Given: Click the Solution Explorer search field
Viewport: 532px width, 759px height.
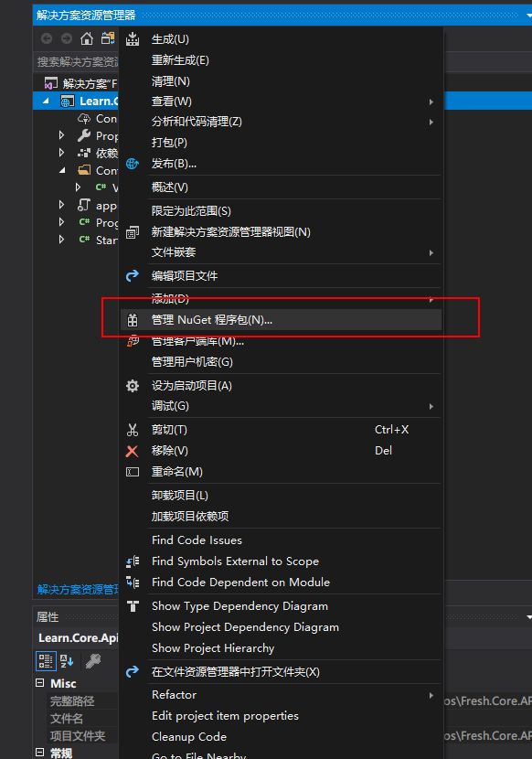Looking at the screenshot, I should [x=77, y=61].
